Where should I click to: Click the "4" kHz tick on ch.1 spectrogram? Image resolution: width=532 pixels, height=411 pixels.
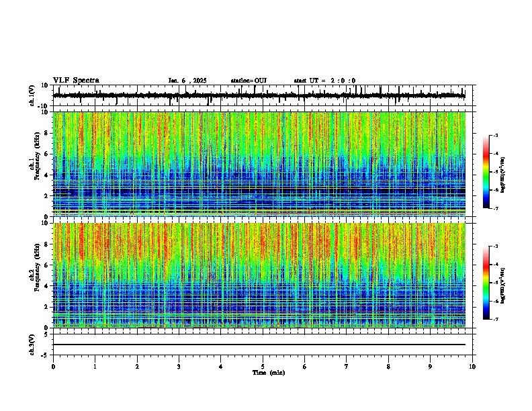pos(47,175)
